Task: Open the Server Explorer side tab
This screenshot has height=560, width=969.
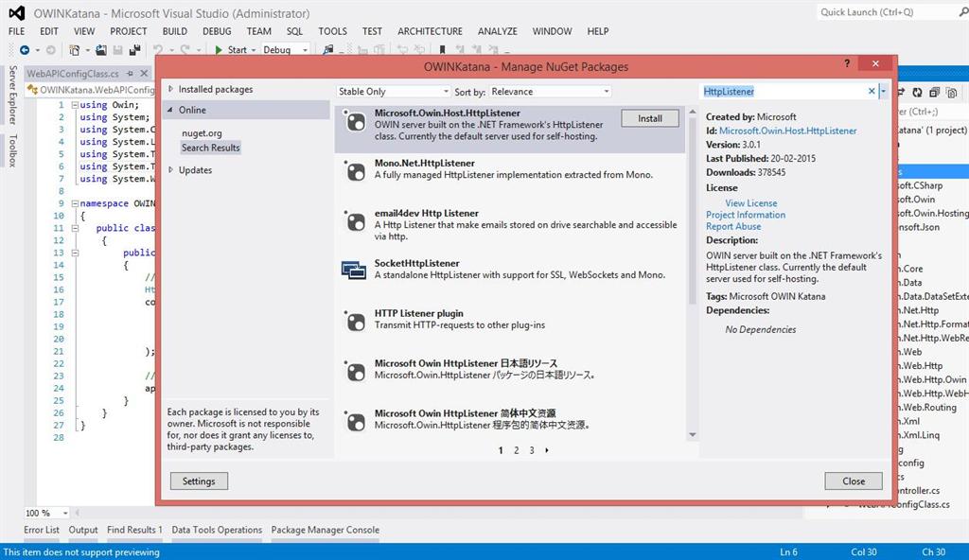Action: tap(13, 95)
